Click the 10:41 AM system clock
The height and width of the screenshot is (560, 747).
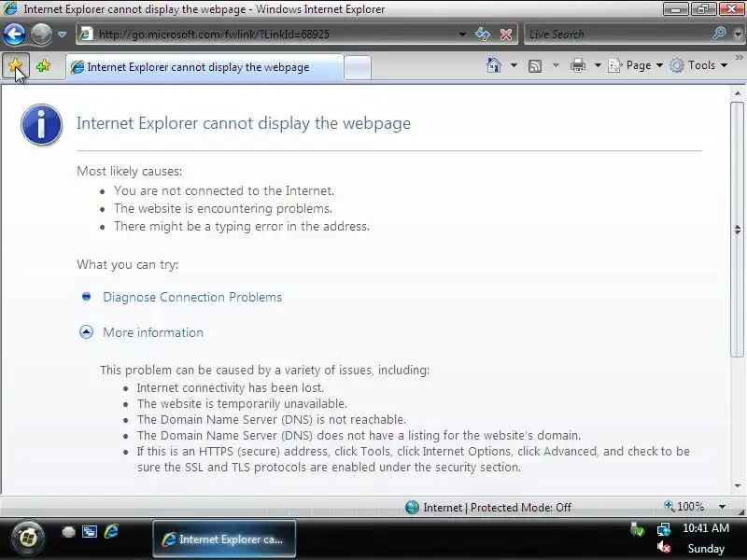tap(706, 528)
